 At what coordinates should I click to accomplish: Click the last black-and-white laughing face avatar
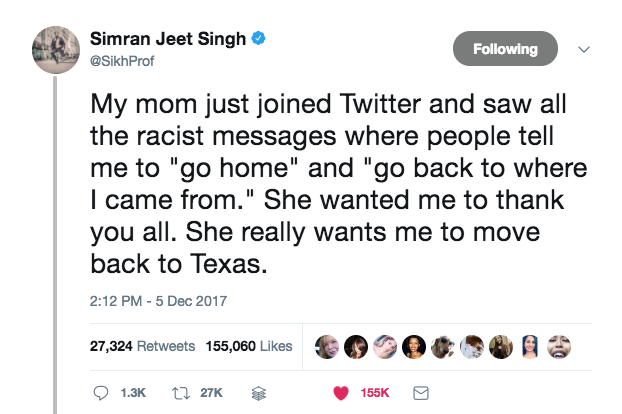coord(561,347)
